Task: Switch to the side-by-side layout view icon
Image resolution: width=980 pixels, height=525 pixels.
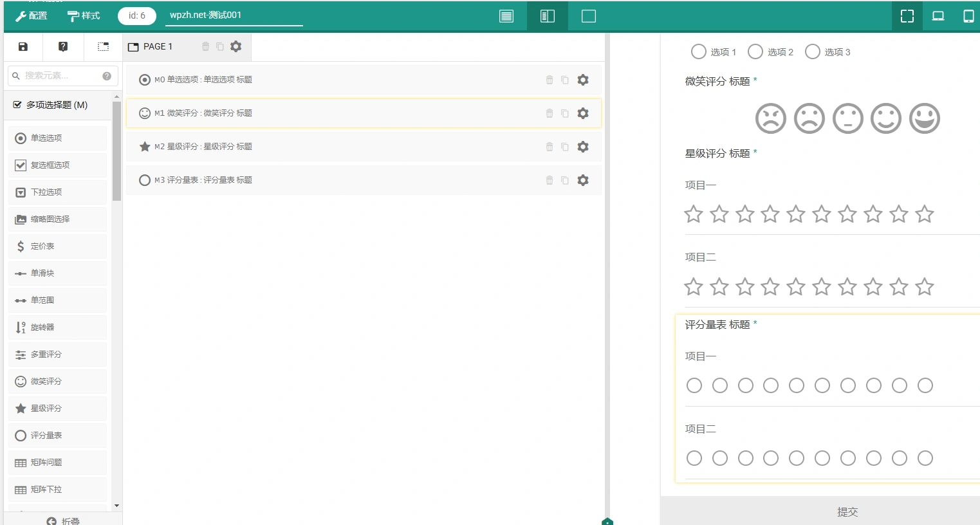Action: click(547, 15)
